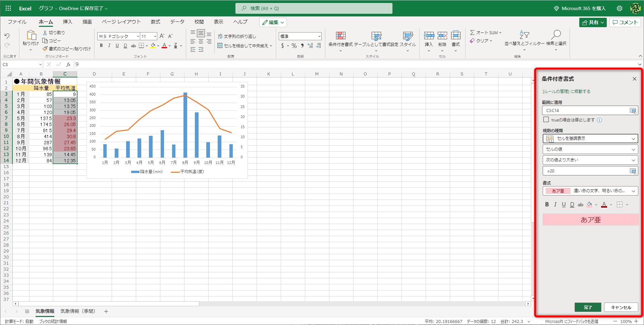Click the range selector icon beside C3:C14
Screen dimensions: 644x325
click(x=633, y=111)
